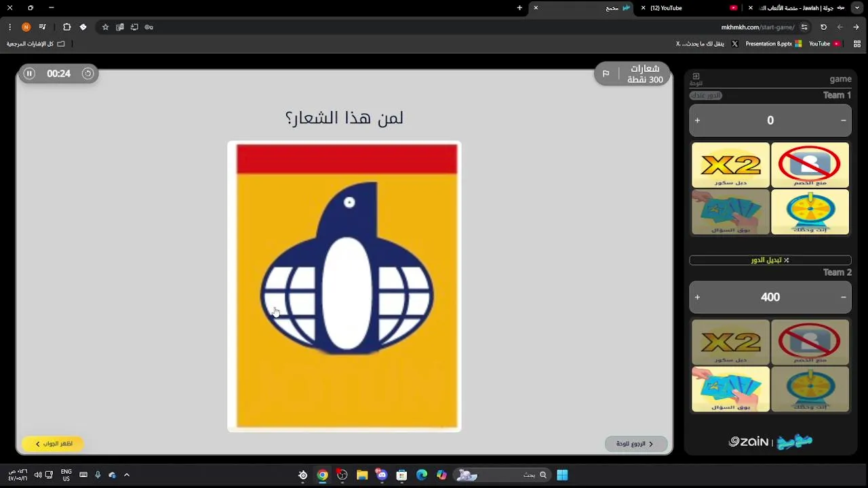This screenshot has height=488, width=868.
Task: Activate Team 1 منع الخصم block card
Action: 810,165
